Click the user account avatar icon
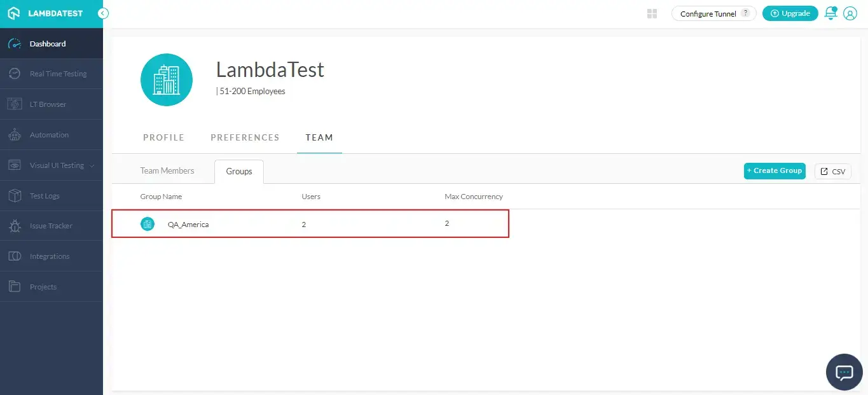 (x=850, y=13)
